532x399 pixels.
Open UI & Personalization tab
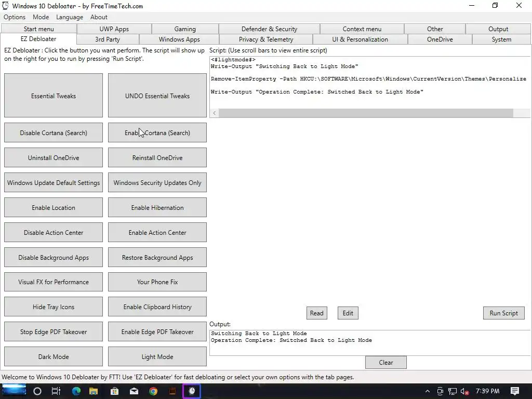360,39
